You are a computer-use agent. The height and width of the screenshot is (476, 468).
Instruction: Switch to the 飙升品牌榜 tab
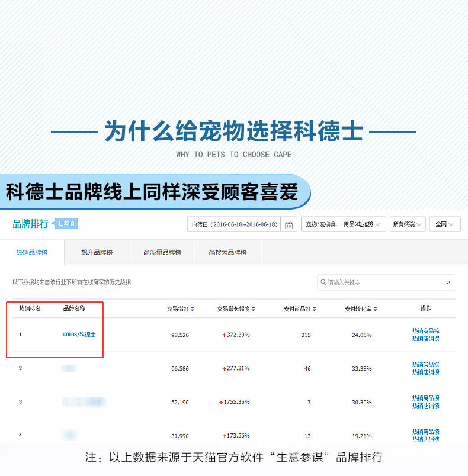point(97,252)
